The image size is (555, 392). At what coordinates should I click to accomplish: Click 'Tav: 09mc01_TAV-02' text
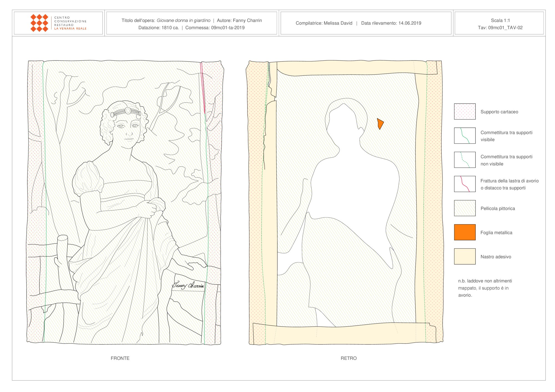pos(500,27)
